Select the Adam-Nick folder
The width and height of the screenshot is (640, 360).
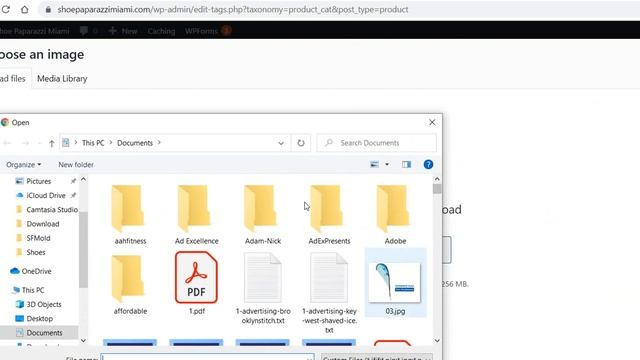point(263,214)
